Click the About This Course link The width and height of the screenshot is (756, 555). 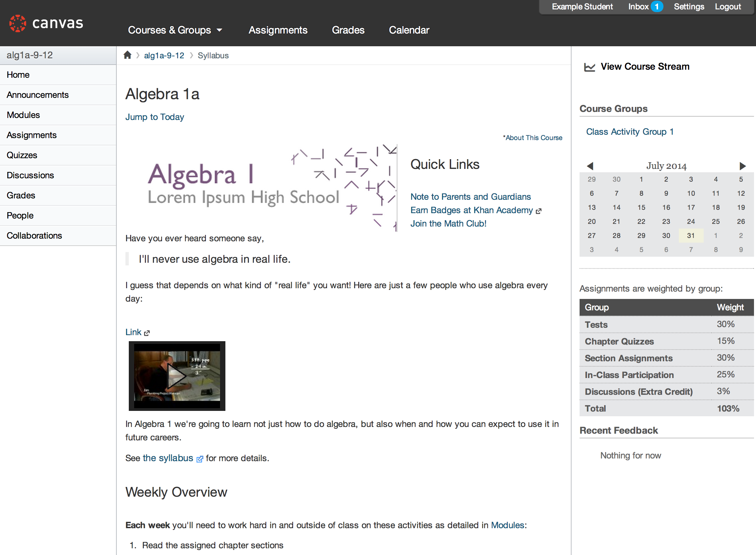[x=533, y=138]
